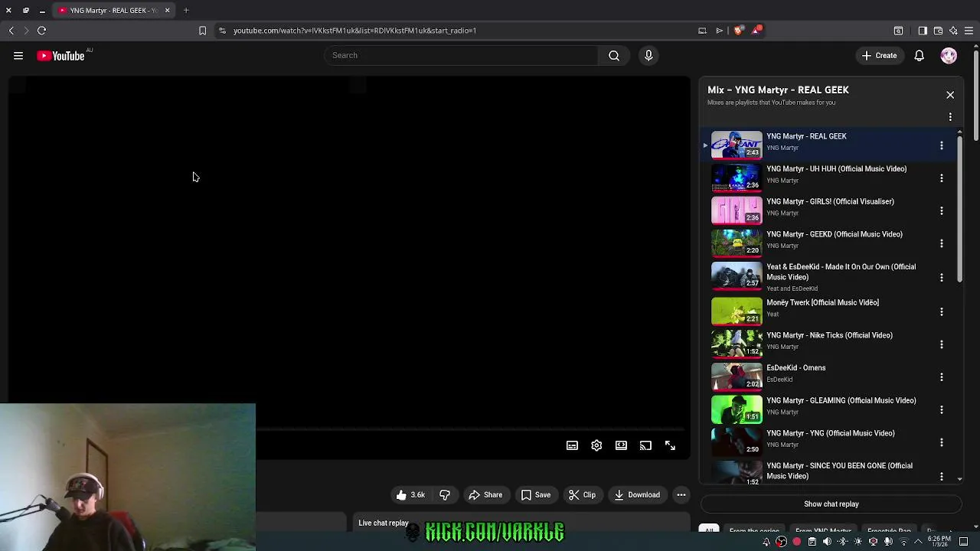This screenshot has height=551, width=980.
Task: Open options for YNG Martyr - REAL GEEK
Action: [x=942, y=145]
